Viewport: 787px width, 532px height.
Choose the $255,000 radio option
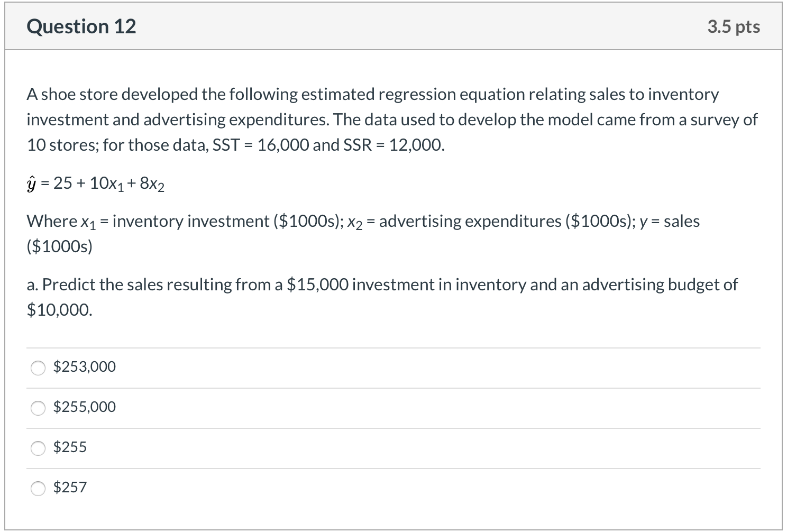pyautogui.click(x=38, y=408)
